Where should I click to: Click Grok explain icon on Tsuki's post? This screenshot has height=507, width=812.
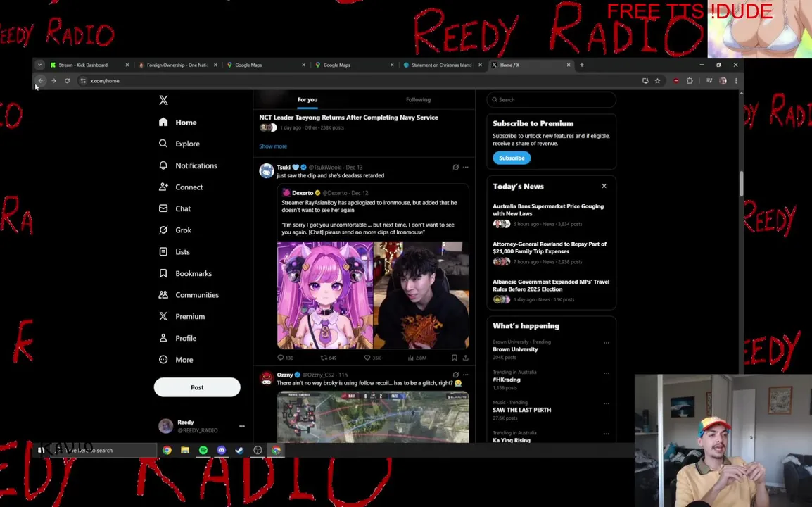click(456, 168)
